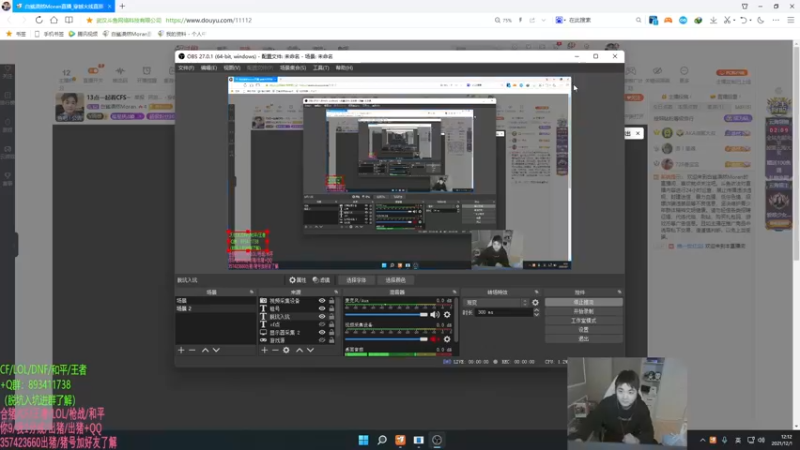Remove selected scene with the minus icon
The width and height of the screenshot is (800, 450).
click(x=192, y=350)
